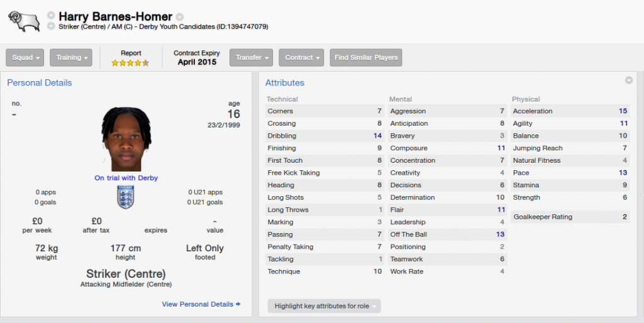Open the Contract menu
Image resolution: width=644 pixels, height=323 pixels.
301,57
